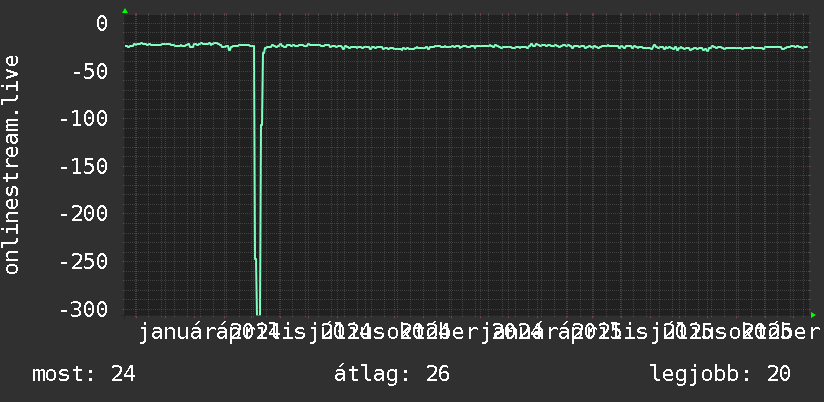Image resolution: width=824 pixels, height=402 pixels.
Task: Select the 'most: 24' current value text
Action: pos(84,374)
